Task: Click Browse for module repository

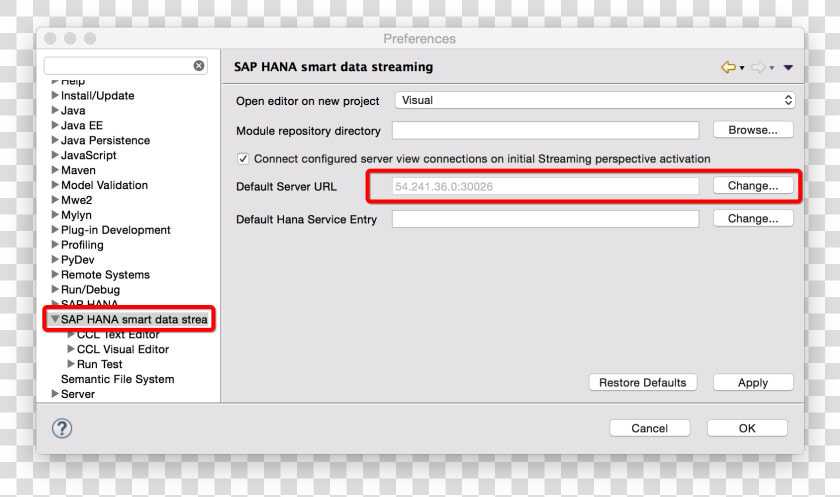Action: point(753,130)
